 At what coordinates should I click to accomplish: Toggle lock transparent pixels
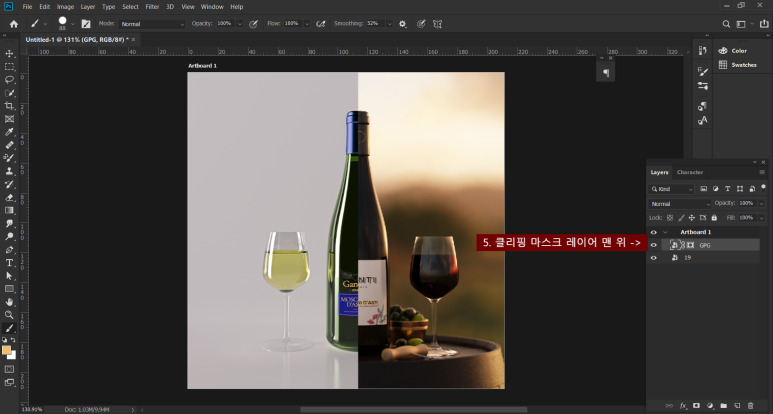pos(669,217)
